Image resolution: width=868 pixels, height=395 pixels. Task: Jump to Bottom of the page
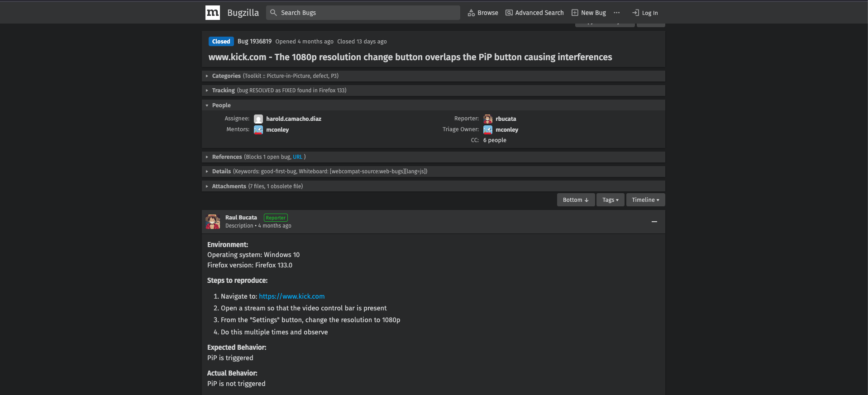[576, 200]
